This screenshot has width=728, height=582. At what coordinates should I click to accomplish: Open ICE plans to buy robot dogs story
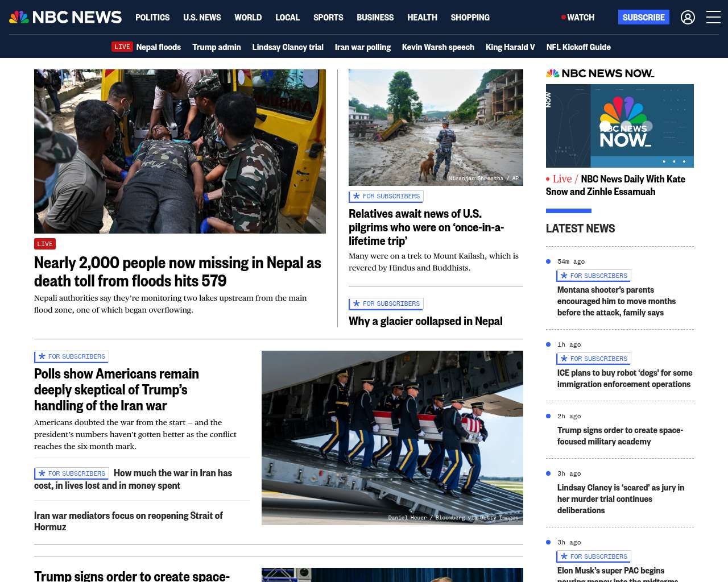(624, 379)
